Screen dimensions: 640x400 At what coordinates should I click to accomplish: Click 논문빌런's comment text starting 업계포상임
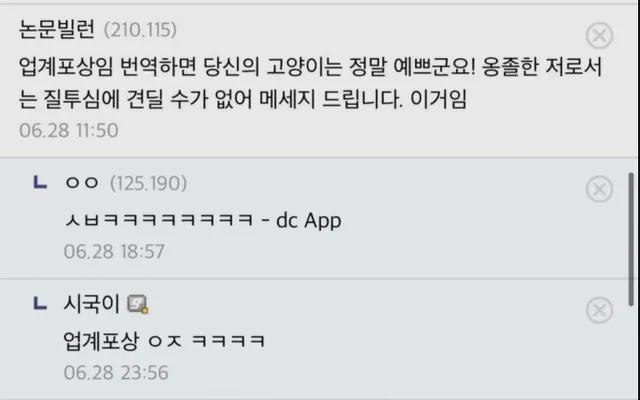310,83
